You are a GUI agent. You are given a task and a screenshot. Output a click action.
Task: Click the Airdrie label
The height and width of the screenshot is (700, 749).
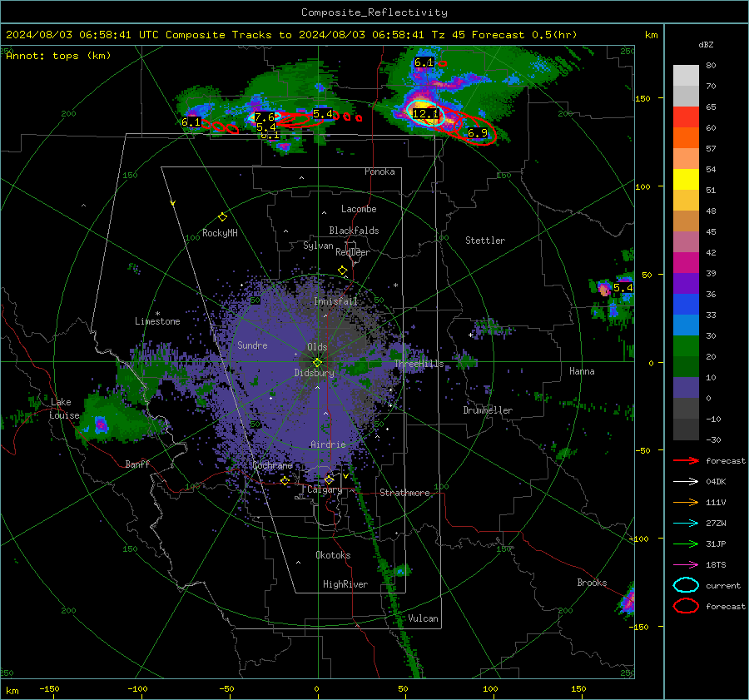pyautogui.click(x=328, y=444)
